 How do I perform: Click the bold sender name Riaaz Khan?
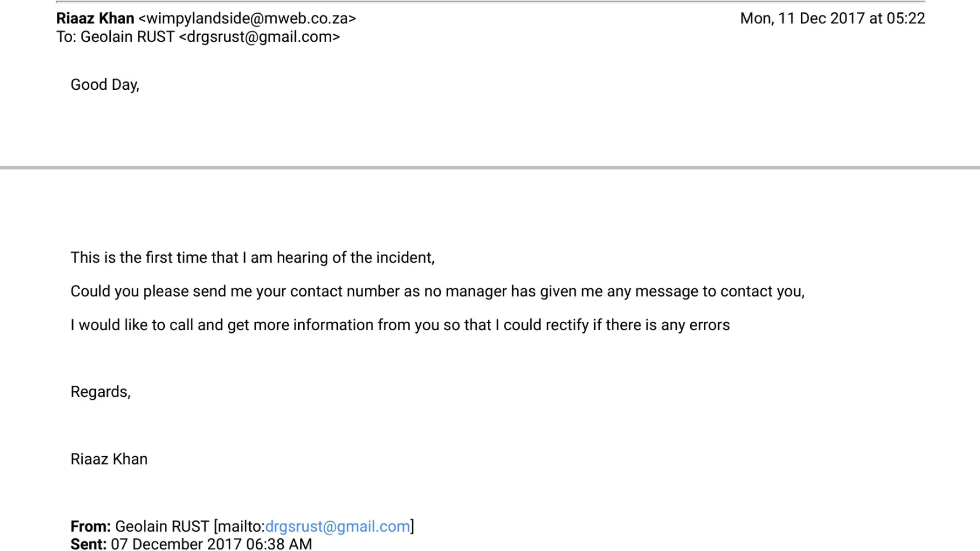tap(95, 18)
